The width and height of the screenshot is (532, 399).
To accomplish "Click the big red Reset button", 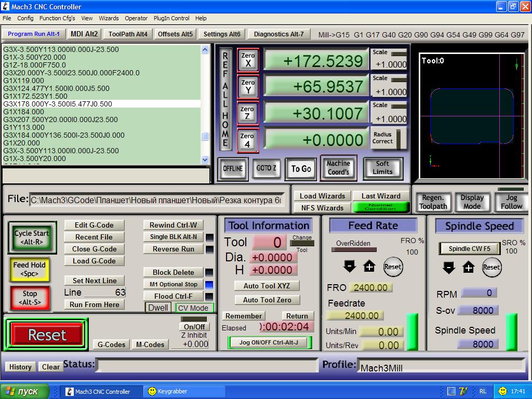I will (46, 335).
